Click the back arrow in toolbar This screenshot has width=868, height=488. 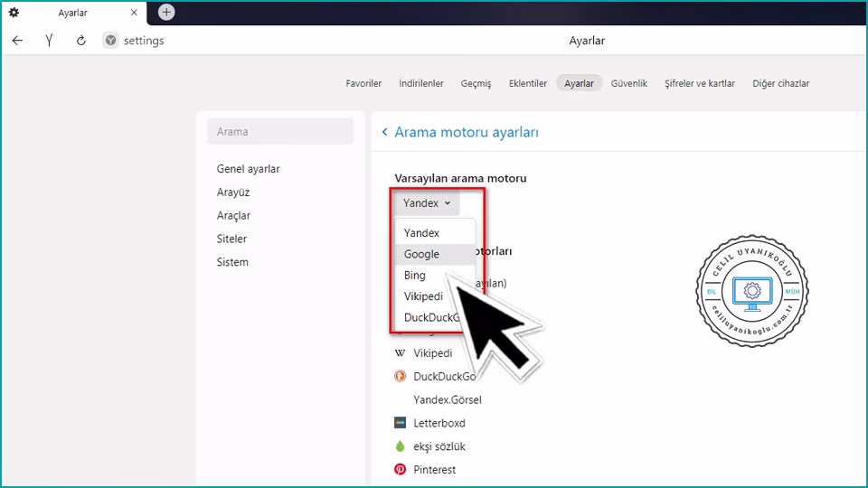tap(18, 41)
